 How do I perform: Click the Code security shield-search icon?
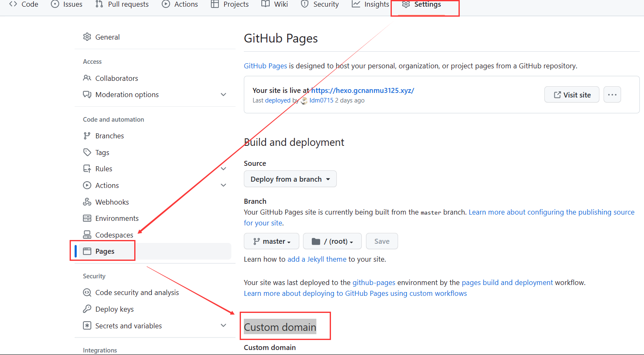[87, 292]
